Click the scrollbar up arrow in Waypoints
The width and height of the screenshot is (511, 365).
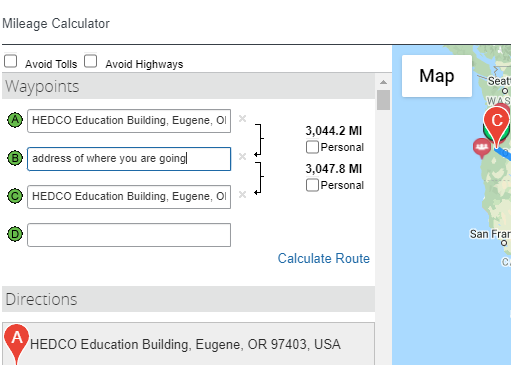(x=383, y=82)
